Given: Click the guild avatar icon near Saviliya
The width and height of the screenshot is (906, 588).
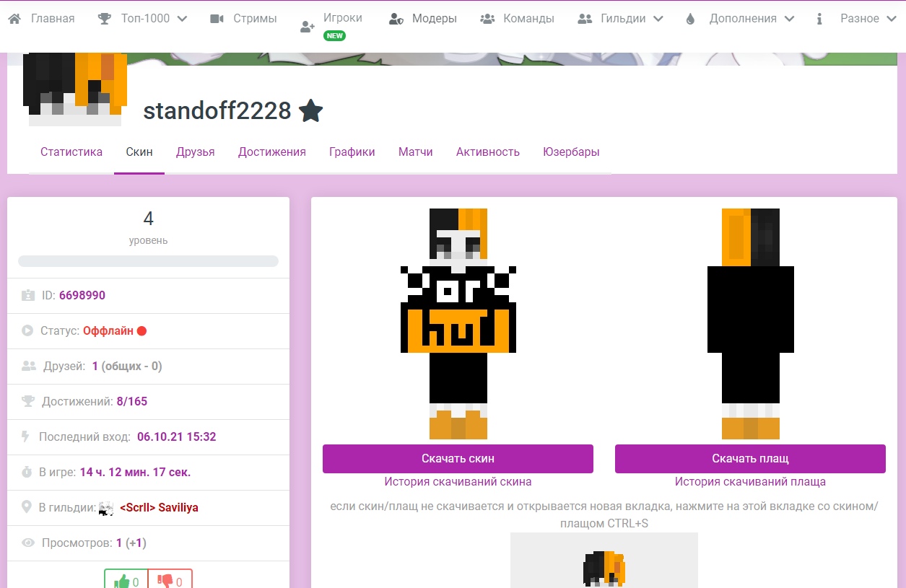Looking at the screenshot, I should click(105, 507).
